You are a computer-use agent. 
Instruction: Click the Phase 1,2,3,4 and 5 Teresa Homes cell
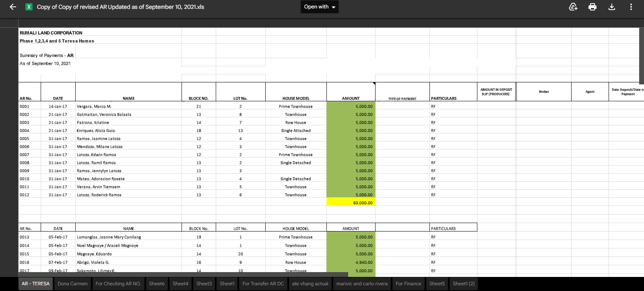coord(57,41)
